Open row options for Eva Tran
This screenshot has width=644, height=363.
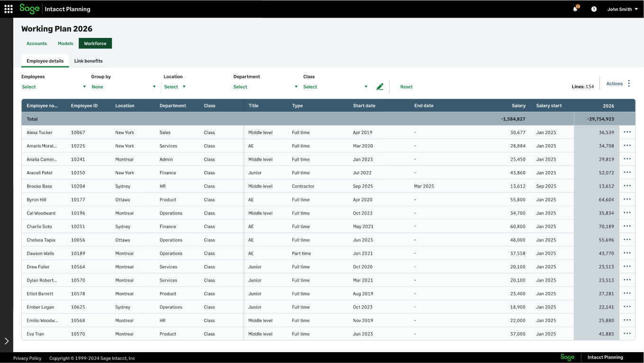[627, 334]
